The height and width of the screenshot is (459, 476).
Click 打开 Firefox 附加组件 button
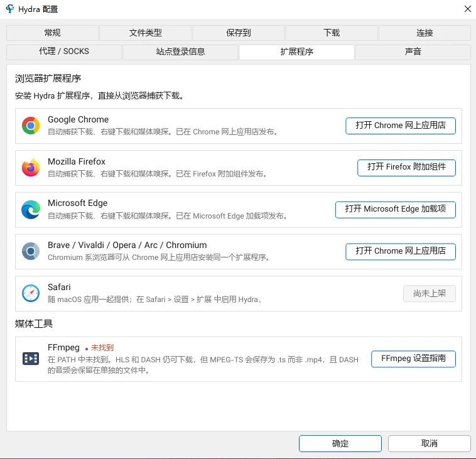406,168
